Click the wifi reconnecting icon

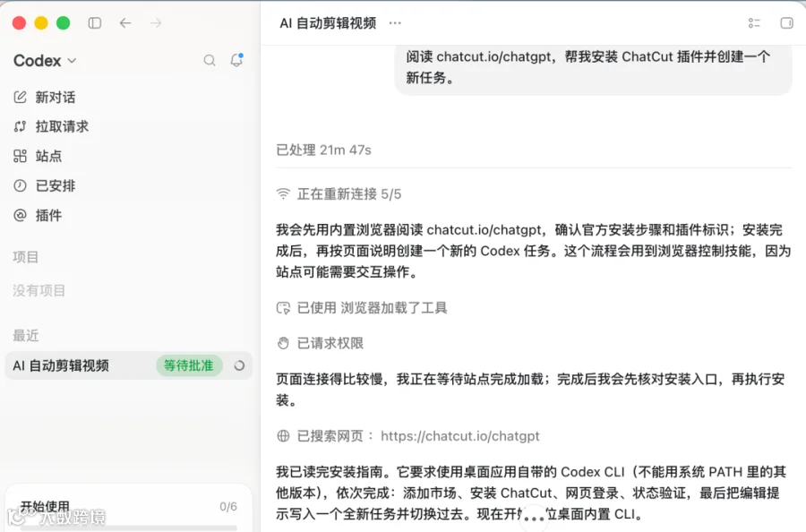coord(283,194)
